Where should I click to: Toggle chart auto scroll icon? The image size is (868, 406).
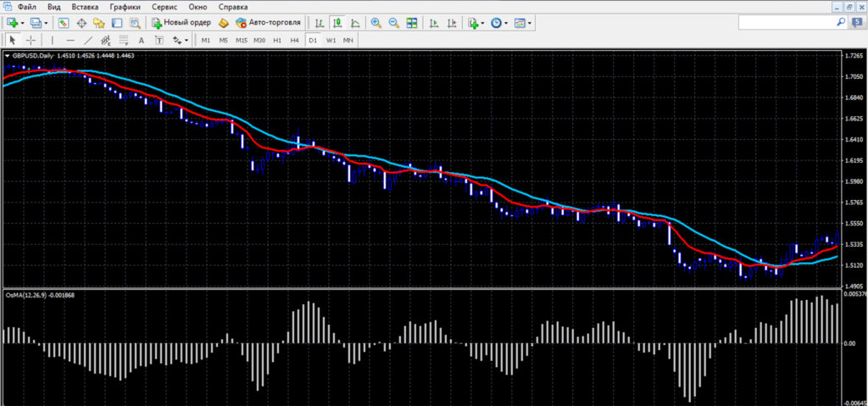pos(435,23)
